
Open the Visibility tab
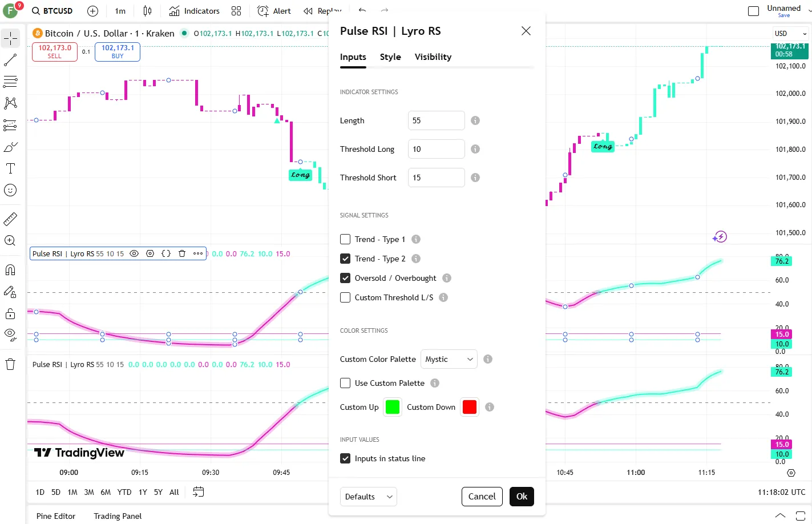click(433, 57)
